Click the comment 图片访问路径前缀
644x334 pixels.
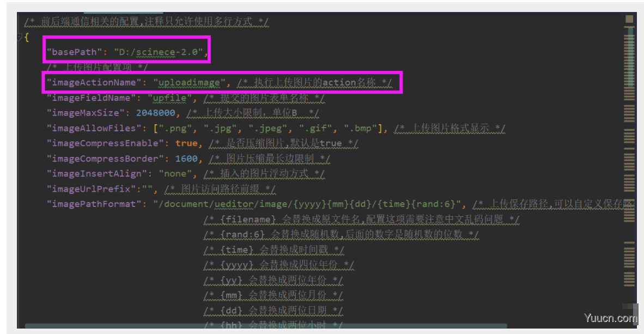pyautogui.click(x=220, y=189)
